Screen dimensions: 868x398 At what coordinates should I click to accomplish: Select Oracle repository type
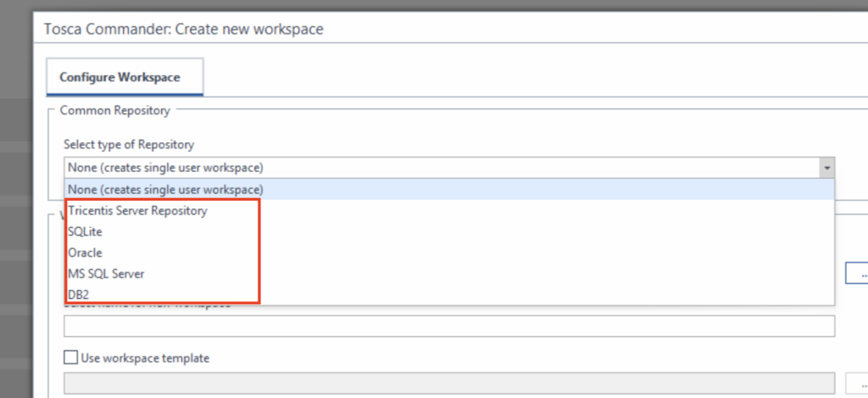(x=449, y=252)
